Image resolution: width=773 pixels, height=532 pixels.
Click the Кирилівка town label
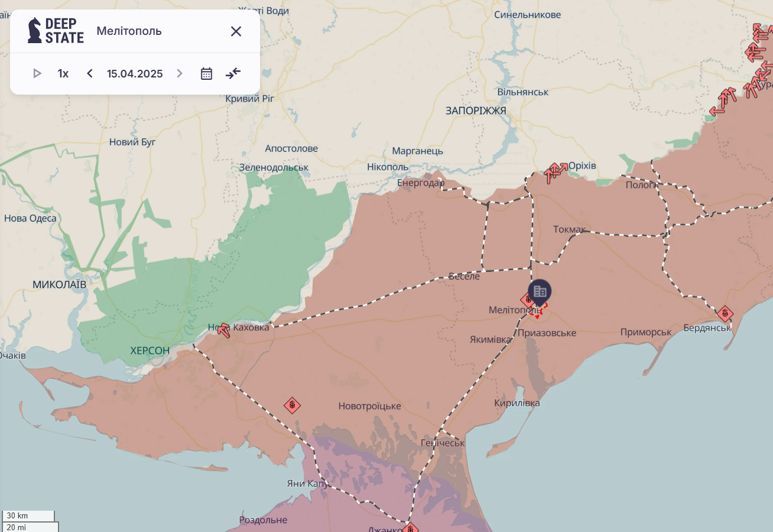pyautogui.click(x=517, y=403)
